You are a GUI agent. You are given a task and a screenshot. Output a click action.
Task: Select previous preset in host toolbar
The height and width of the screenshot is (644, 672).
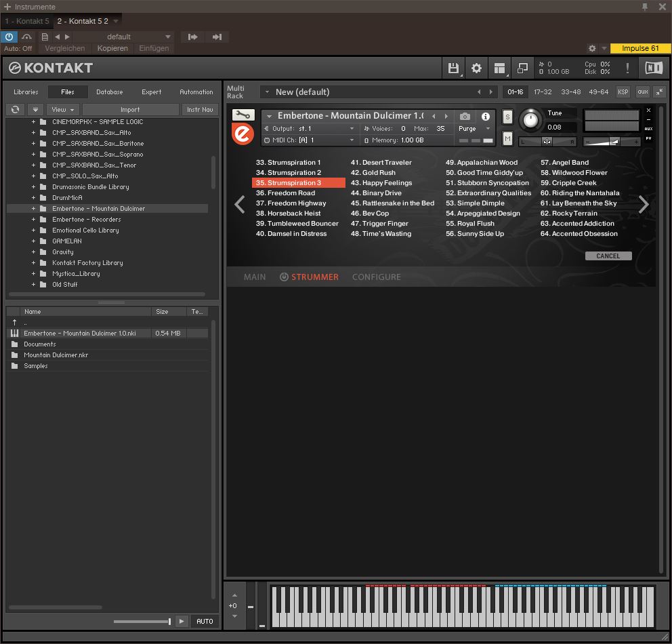(x=58, y=37)
